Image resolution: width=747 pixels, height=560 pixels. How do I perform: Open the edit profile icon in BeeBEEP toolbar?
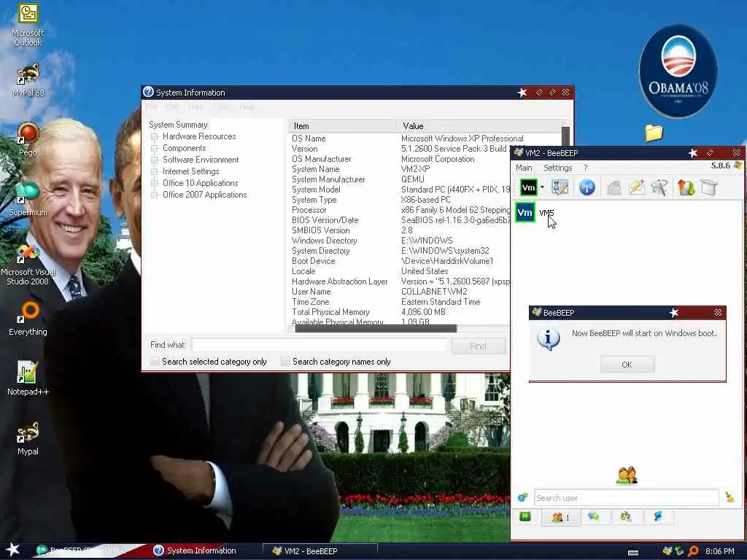[x=560, y=187]
